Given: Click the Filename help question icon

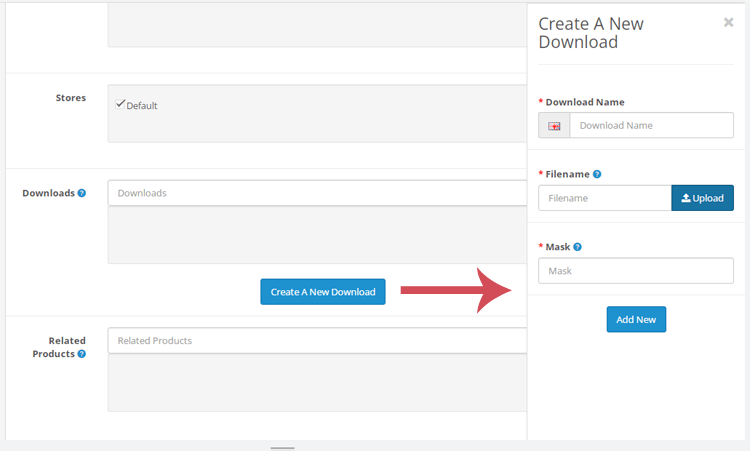Looking at the screenshot, I should [x=597, y=174].
